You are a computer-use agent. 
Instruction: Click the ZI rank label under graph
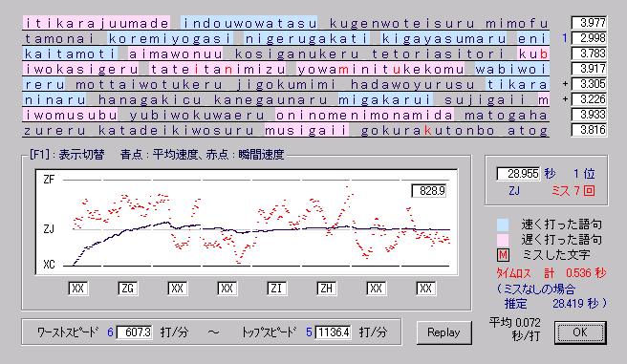click(277, 289)
